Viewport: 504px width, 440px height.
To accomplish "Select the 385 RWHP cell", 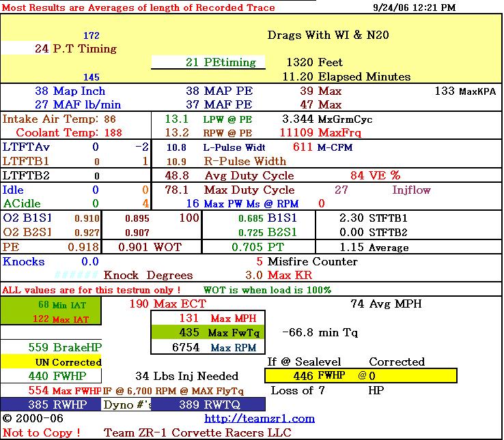I will (51, 405).
